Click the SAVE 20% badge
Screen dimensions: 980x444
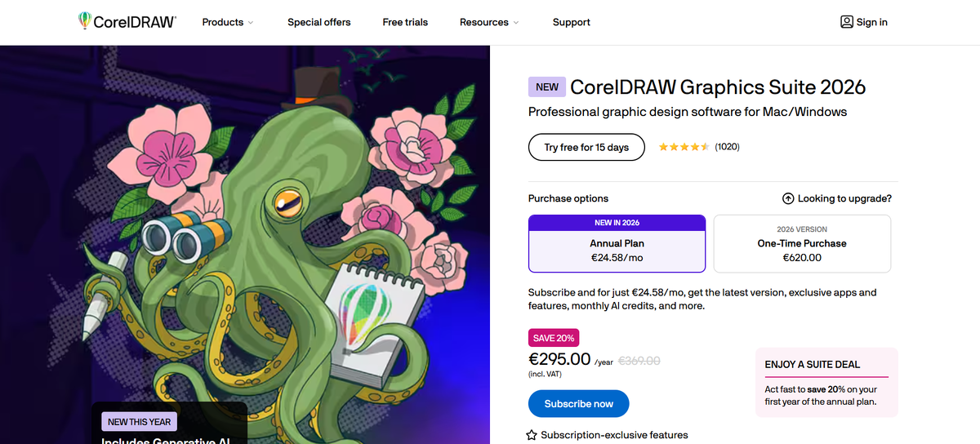tap(554, 338)
